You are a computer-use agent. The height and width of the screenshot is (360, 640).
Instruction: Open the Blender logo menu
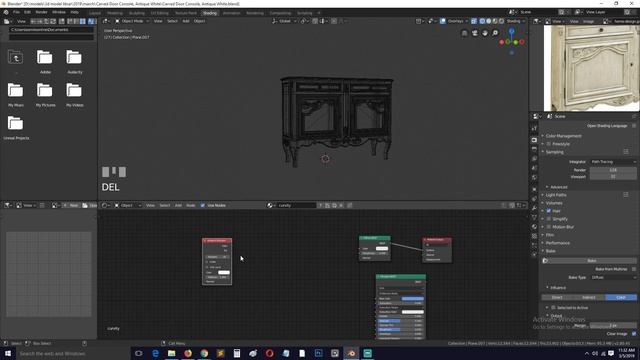click(x=6, y=12)
